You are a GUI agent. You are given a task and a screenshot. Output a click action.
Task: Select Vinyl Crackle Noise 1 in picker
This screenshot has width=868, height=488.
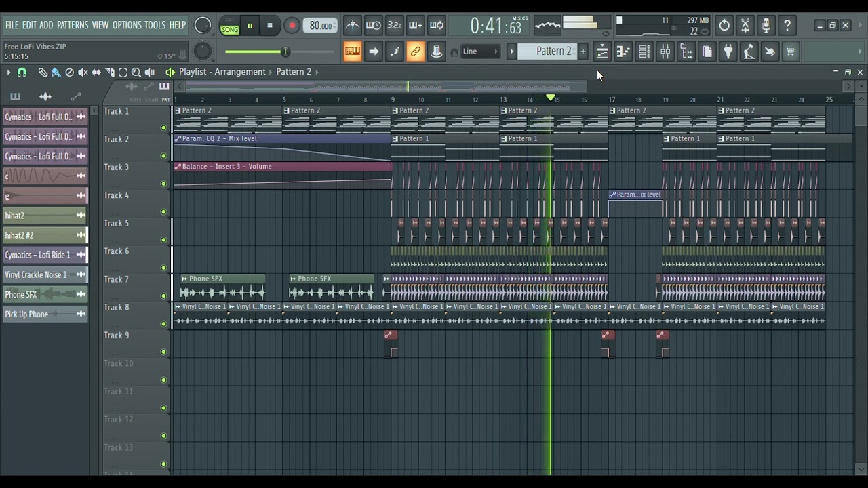coord(45,274)
